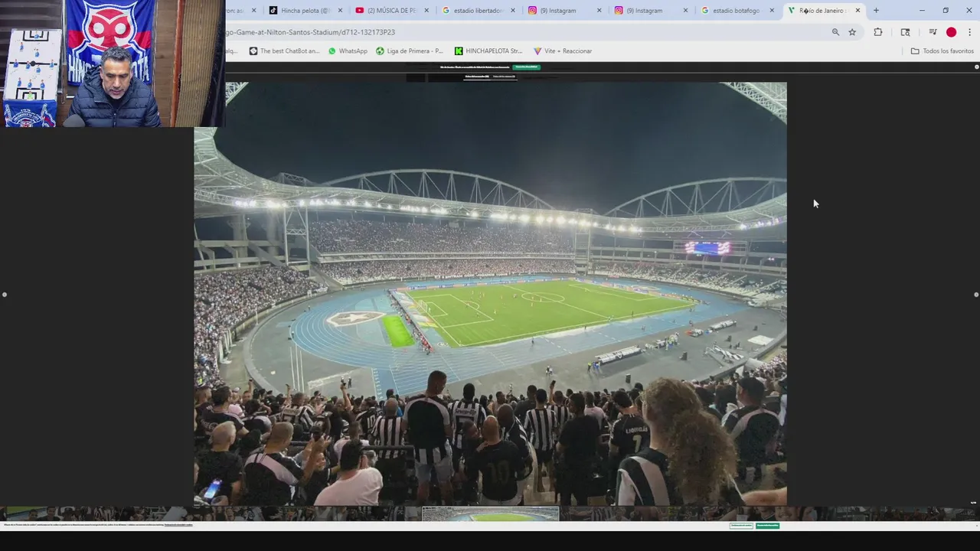Open the Chrome three-dot menu
The image size is (980, 551).
click(970, 32)
